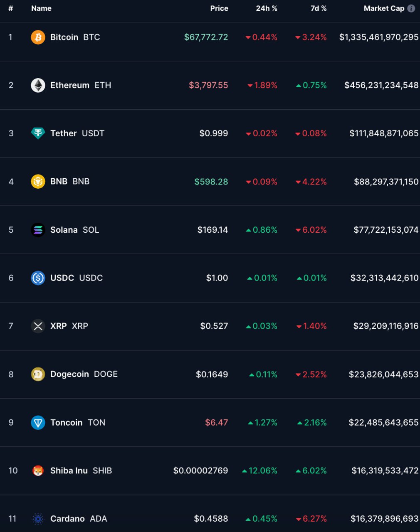Sort by 24h % column header
The image size is (420, 532).
267,8
